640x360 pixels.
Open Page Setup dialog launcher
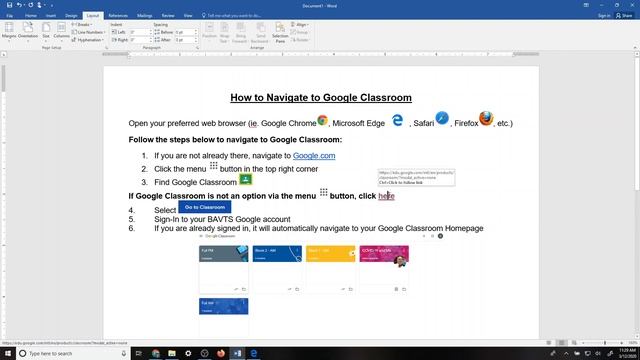[107, 48]
